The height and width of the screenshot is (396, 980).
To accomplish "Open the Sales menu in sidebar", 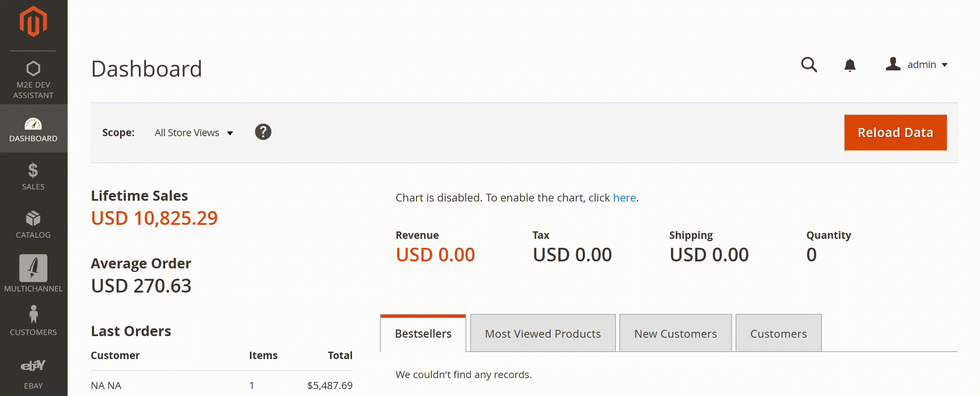I will pos(33,176).
